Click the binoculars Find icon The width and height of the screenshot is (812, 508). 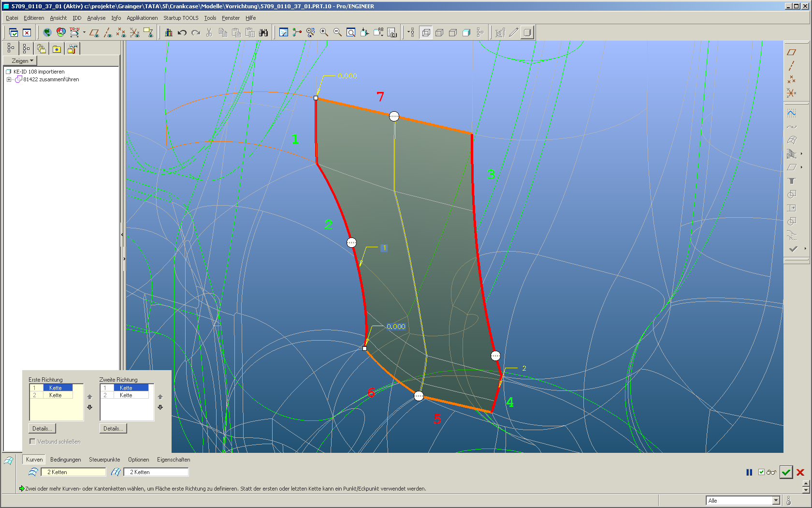263,32
